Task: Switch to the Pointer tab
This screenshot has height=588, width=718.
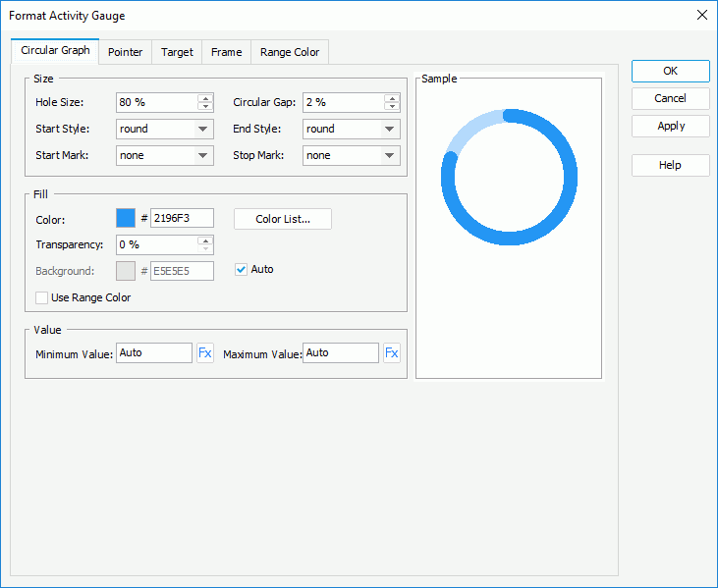Action: [125, 52]
